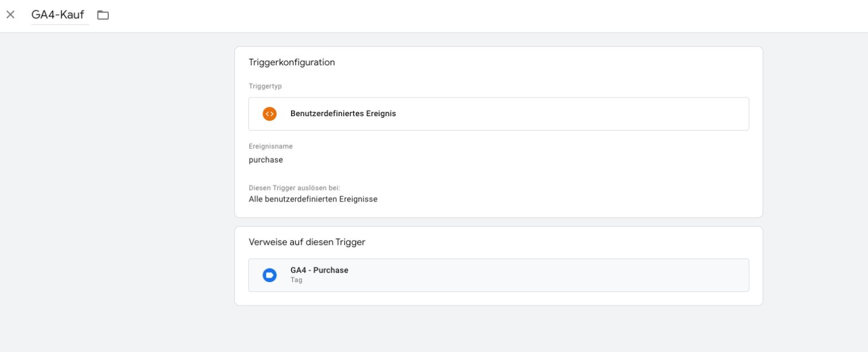Image resolution: width=868 pixels, height=352 pixels.
Task: Open the GA4 - Purchase reference row
Action: tap(498, 275)
